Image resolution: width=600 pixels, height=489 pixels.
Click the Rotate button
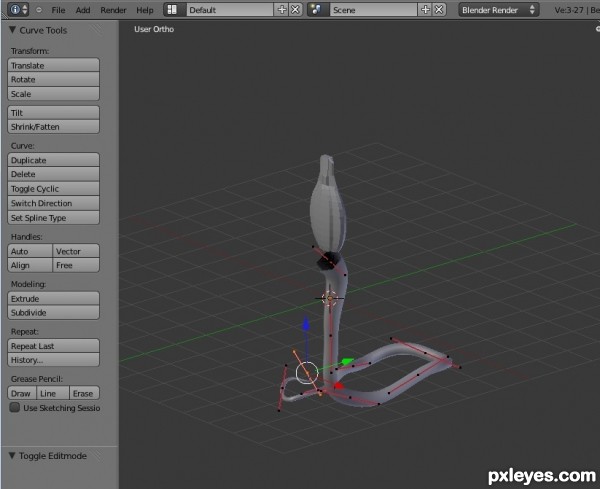[53, 79]
